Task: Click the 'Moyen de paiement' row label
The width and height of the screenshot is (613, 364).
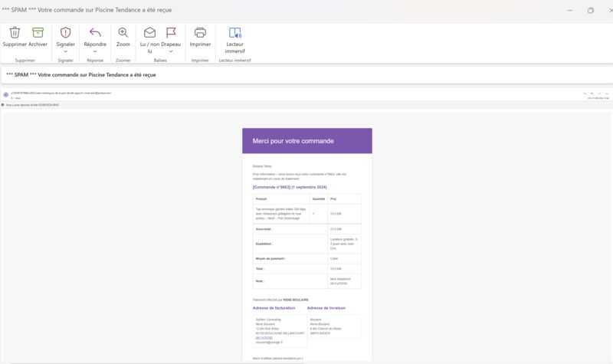Action: 270,259
